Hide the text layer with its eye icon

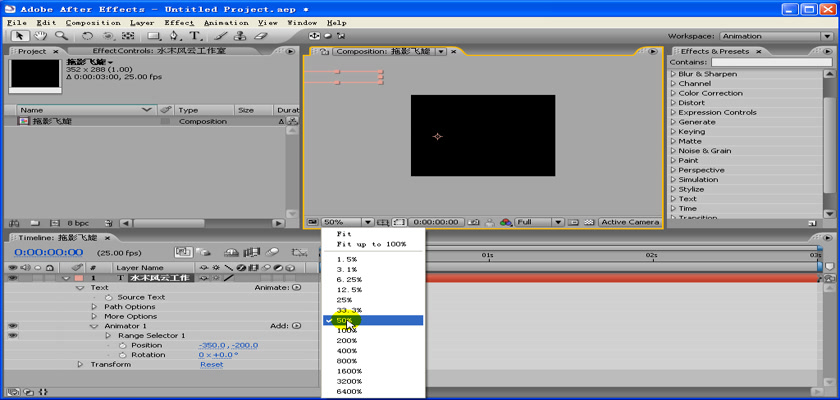pos(12,278)
